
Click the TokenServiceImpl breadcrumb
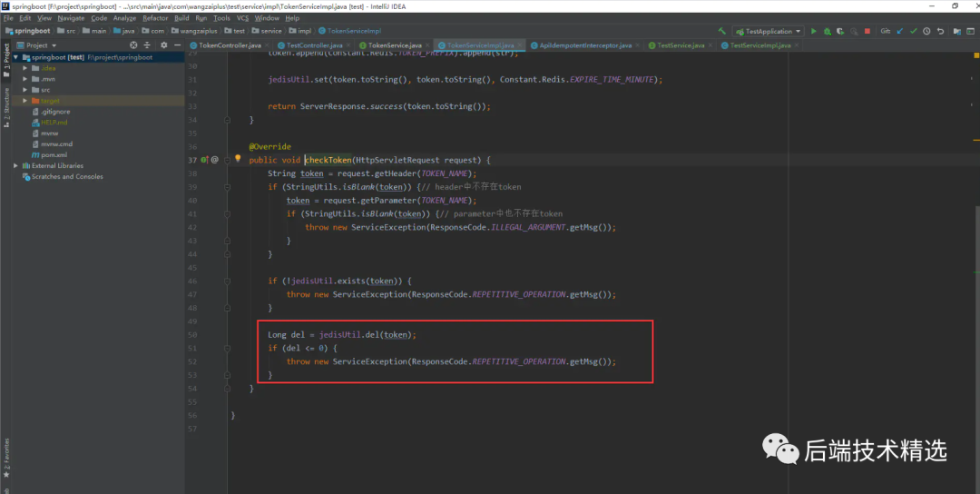[350, 31]
